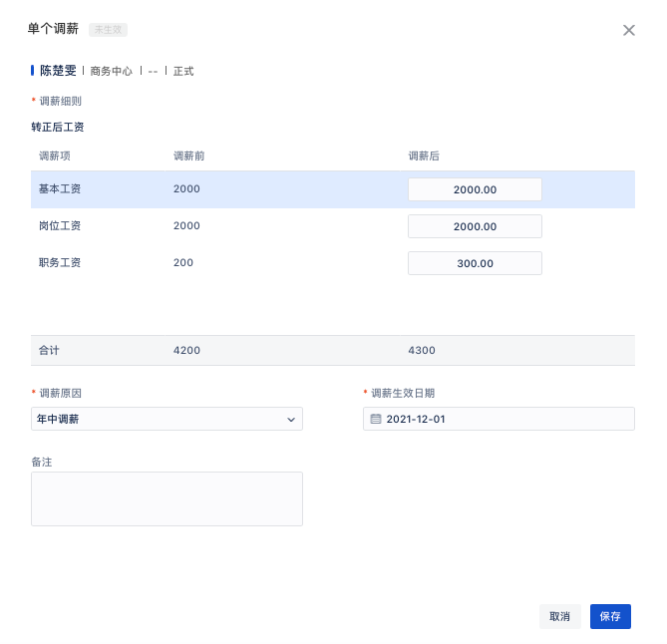The width and height of the screenshot is (667, 644).
Task: Expand the 调薪原因 dropdown chevron arrow
Action: tap(291, 420)
